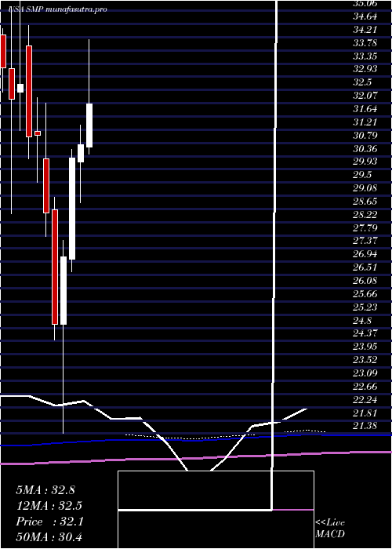Screen dimensions: 392x549
Task: Click the 21.38 price axis label
Action: click(365, 426)
